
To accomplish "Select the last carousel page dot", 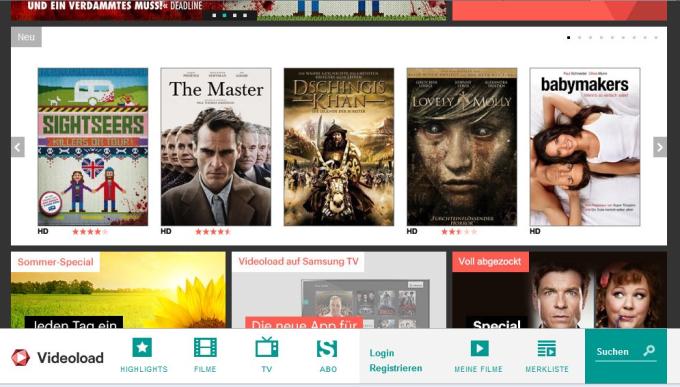I will (656, 38).
